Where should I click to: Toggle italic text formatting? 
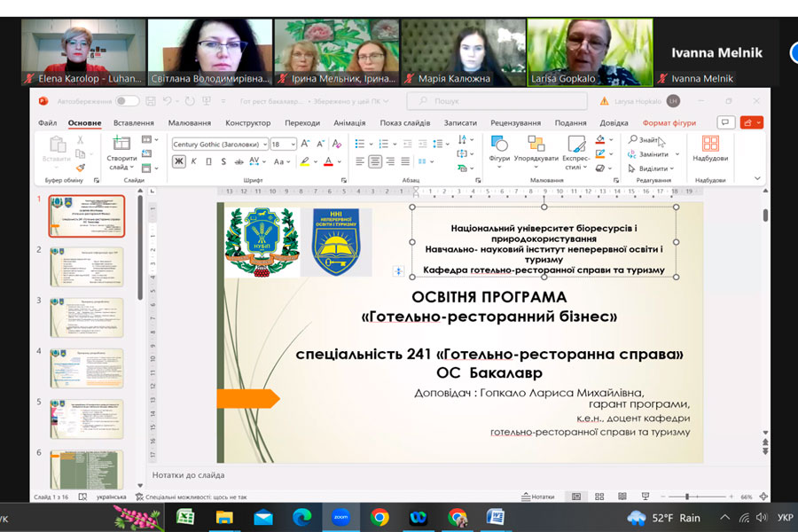point(194,161)
